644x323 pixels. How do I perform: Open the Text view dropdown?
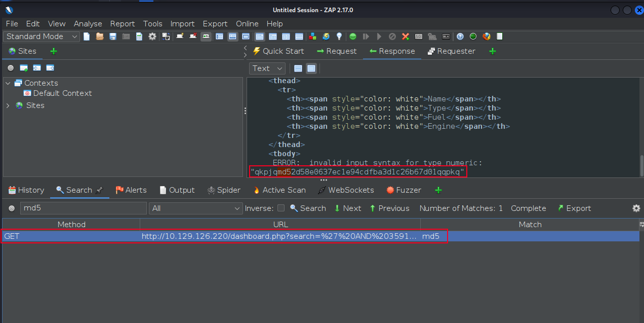point(267,68)
